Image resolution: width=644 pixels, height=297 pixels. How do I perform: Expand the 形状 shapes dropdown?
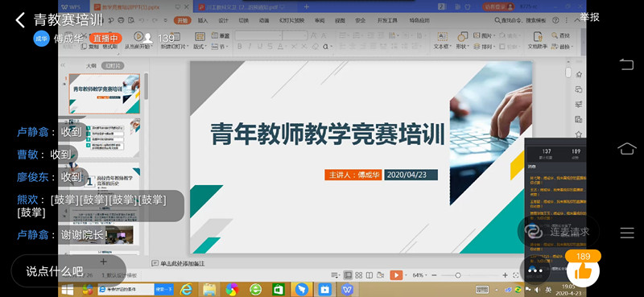[x=461, y=47]
